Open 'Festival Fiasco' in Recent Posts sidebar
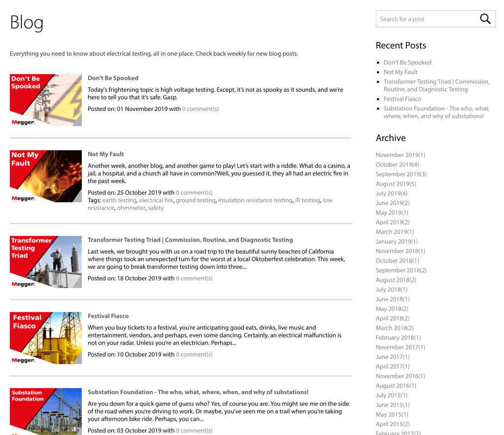 pos(403,99)
